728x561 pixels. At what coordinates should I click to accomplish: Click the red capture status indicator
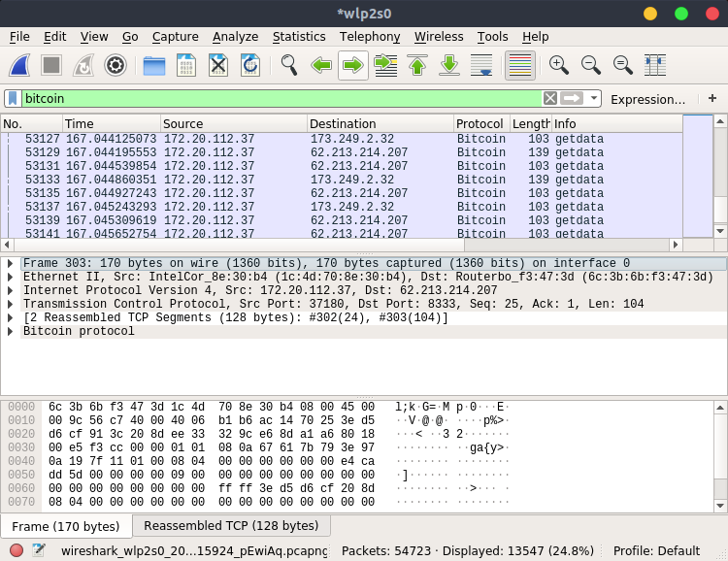point(17,550)
